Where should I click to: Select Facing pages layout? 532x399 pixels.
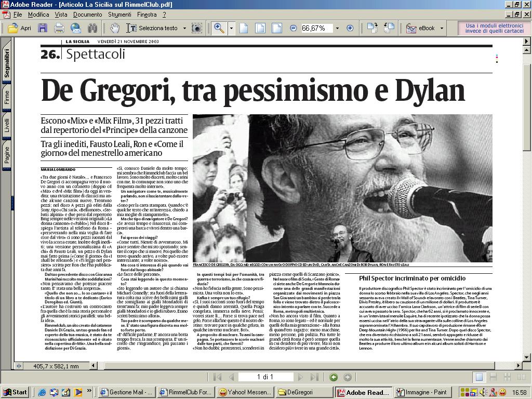click(522, 377)
